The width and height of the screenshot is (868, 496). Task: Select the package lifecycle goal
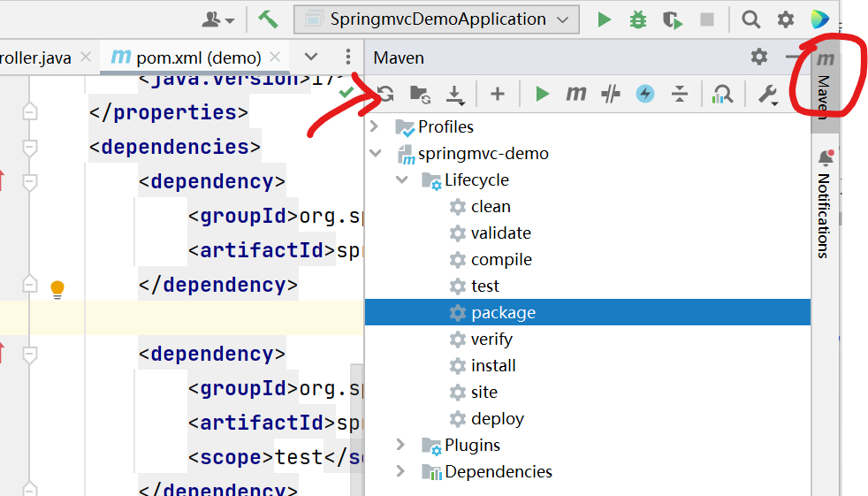[x=587, y=312]
